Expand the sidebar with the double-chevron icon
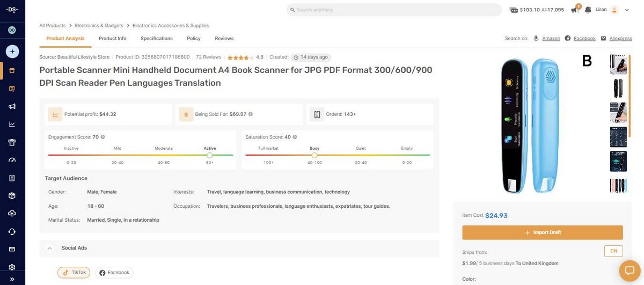Screen dimensions: 644x285 point(12,279)
